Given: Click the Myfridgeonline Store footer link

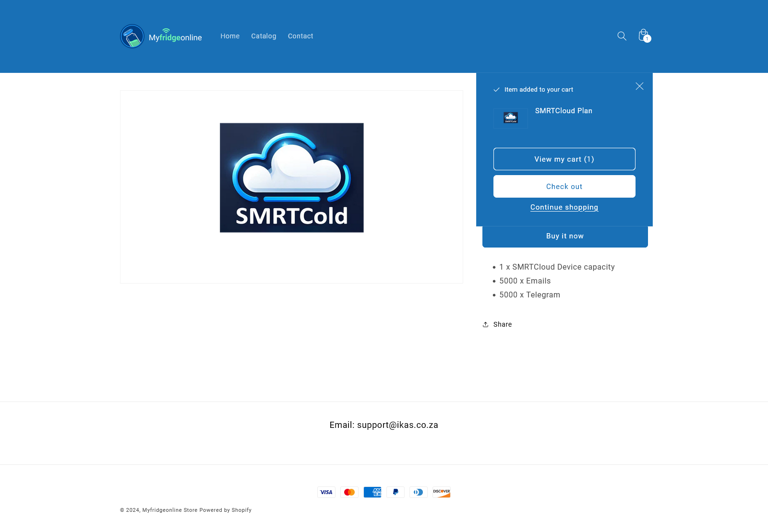Looking at the screenshot, I should (x=170, y=510).
